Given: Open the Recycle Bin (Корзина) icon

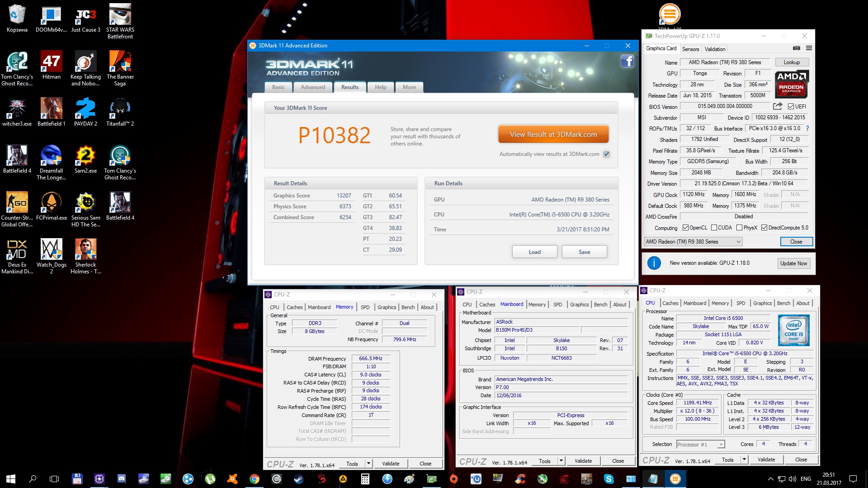Looking at the screenshot, I should (x=17, y=19).
